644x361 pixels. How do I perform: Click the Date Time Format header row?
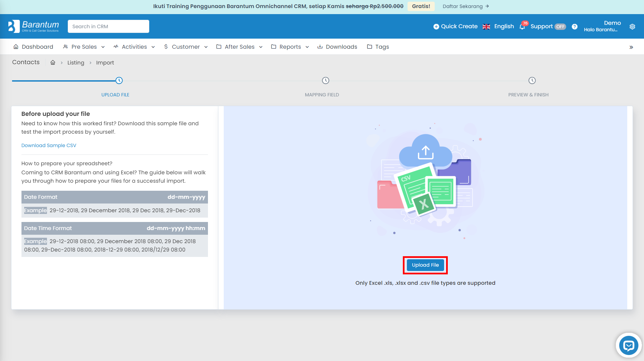coord(115,228)
